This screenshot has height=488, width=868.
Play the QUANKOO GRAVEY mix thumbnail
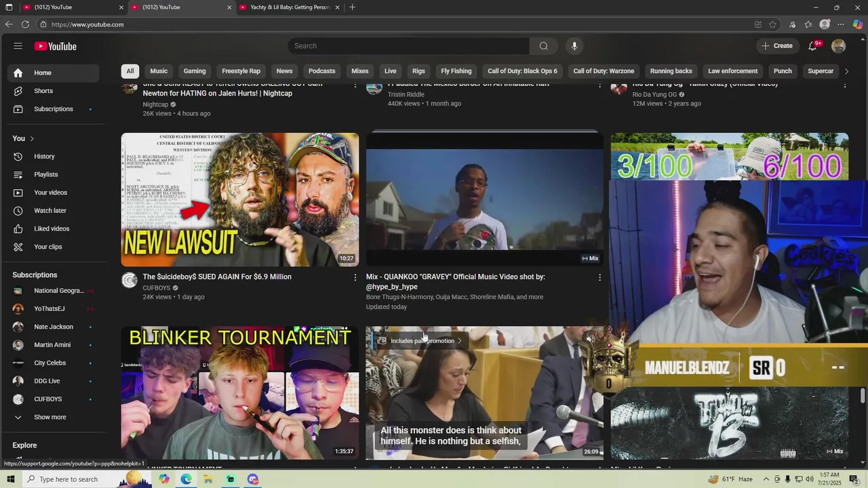point(485,199)
